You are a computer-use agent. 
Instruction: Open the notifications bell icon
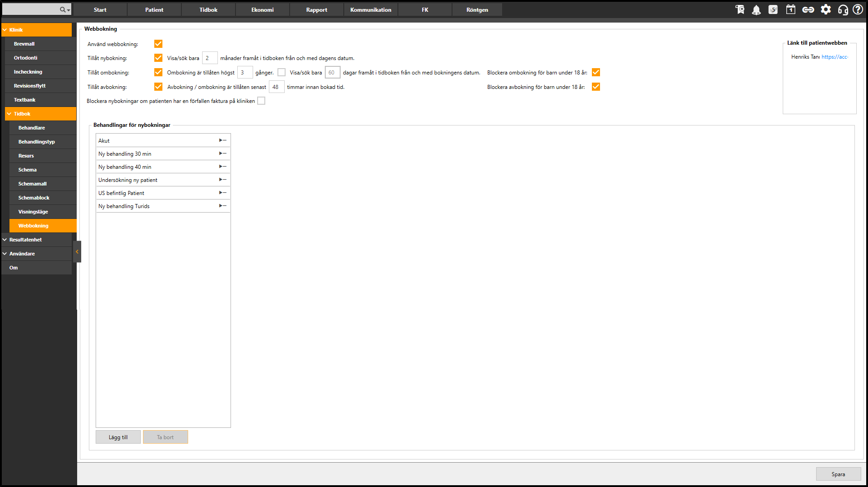pyautogui.click(x=756, y=9)
